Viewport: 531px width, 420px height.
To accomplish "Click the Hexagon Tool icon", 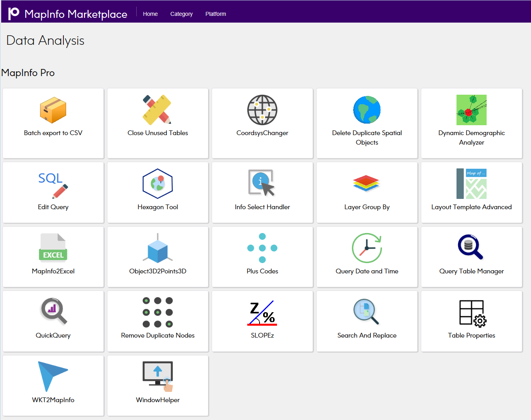I will (x=158, y=184).
